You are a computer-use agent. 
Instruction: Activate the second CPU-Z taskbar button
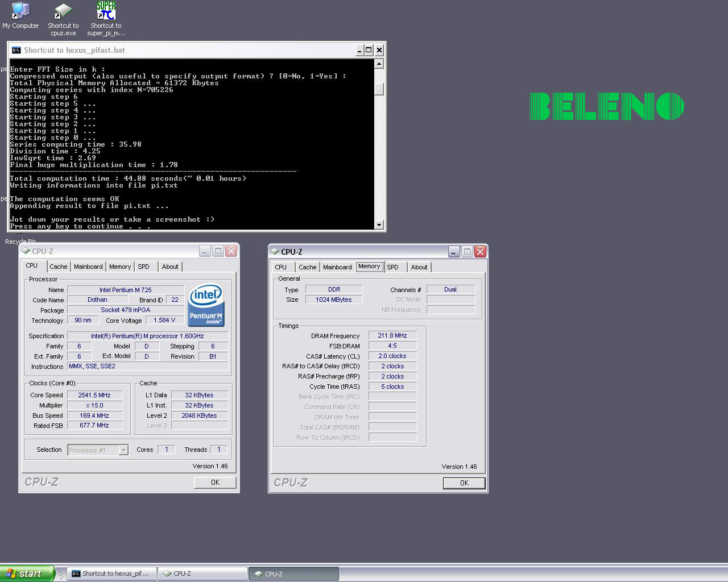(x=293, y=573)
